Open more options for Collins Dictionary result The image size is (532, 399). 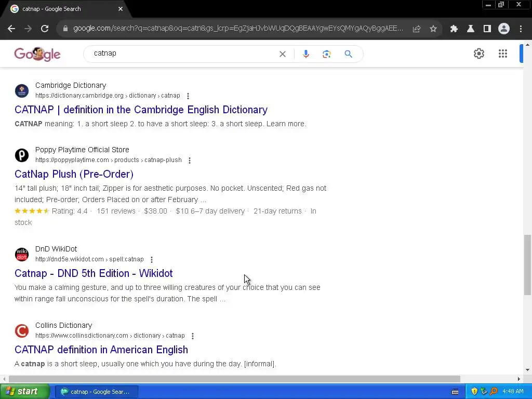193,336
